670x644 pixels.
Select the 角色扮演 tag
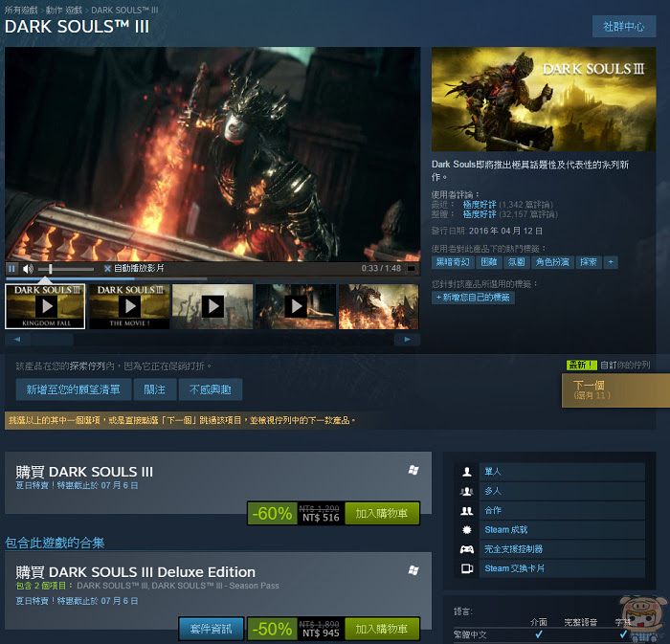click(x=552, y=262)
